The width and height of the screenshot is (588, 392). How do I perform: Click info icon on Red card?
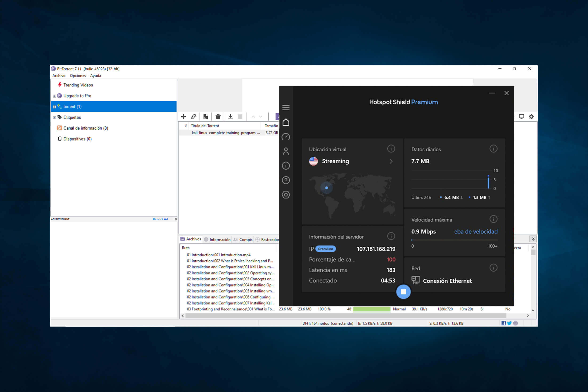(493, 268)
